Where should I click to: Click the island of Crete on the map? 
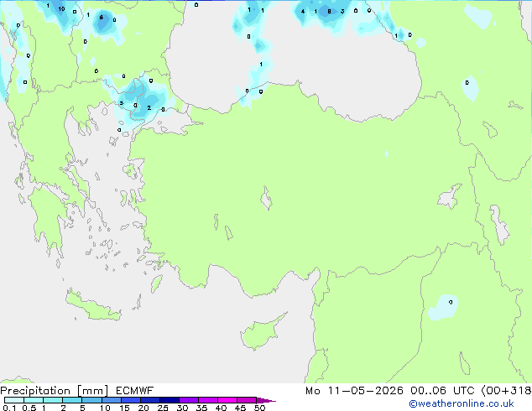pos(93,306)
